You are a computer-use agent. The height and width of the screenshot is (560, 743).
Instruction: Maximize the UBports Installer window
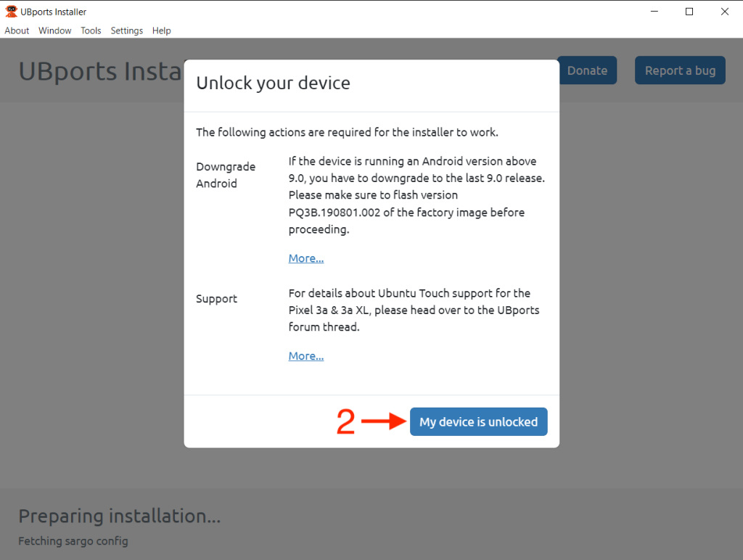point(689,12)
